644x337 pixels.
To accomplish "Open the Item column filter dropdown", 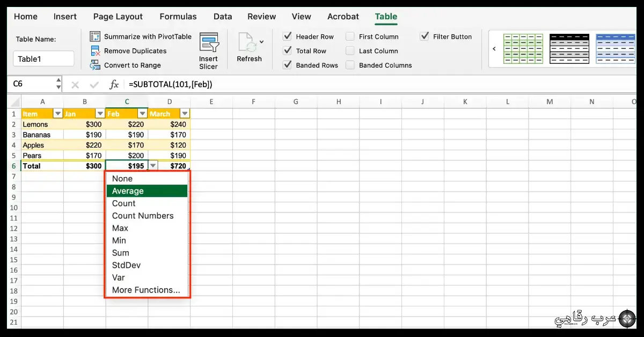I will tap(58, 113).
